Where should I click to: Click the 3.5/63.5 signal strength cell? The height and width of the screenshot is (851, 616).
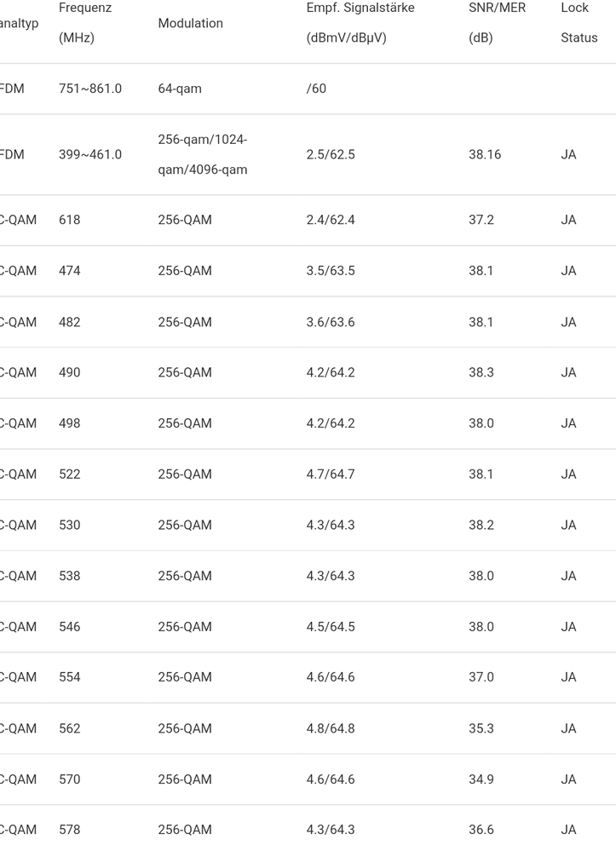(x=331, y=271)
